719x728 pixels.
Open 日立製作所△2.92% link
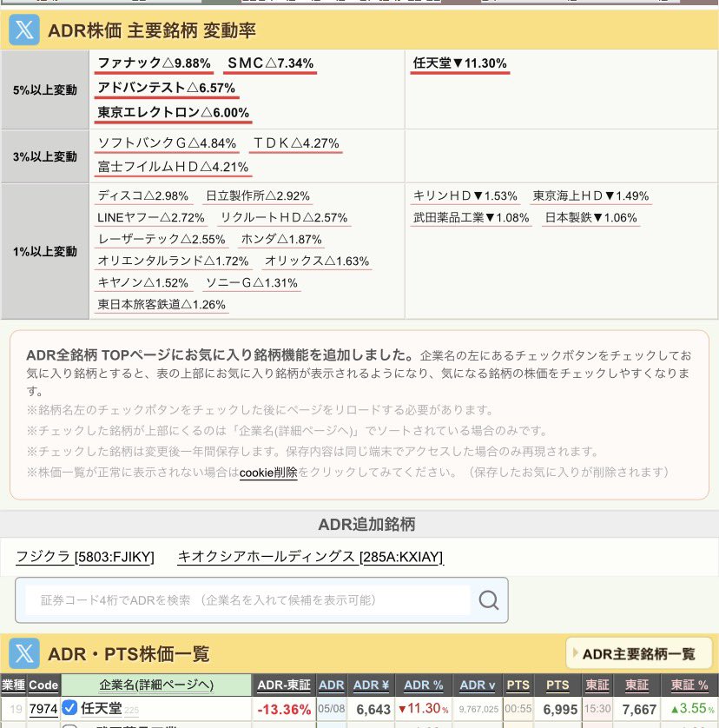pyautogui.click(x=258, y=195)
